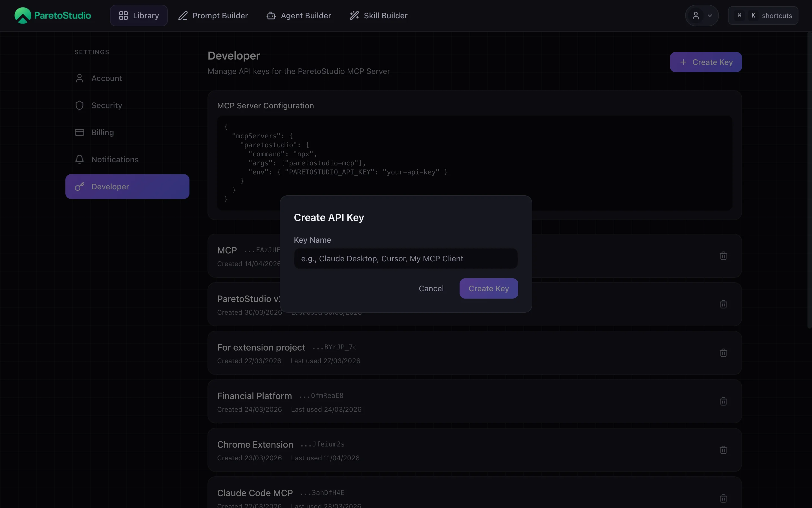Delete the Financial Platform key
Viewport: 812px width, 508px height.
[x=723, y=402]
